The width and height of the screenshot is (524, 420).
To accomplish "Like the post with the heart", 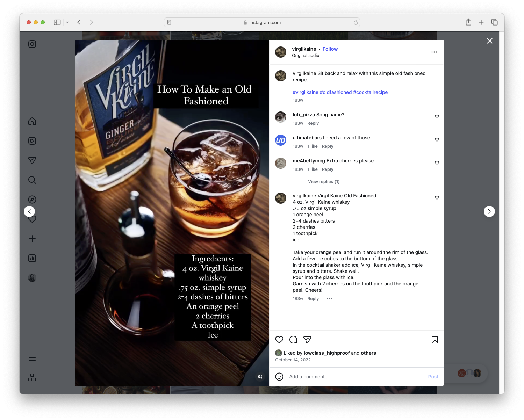I will point(279,339).
